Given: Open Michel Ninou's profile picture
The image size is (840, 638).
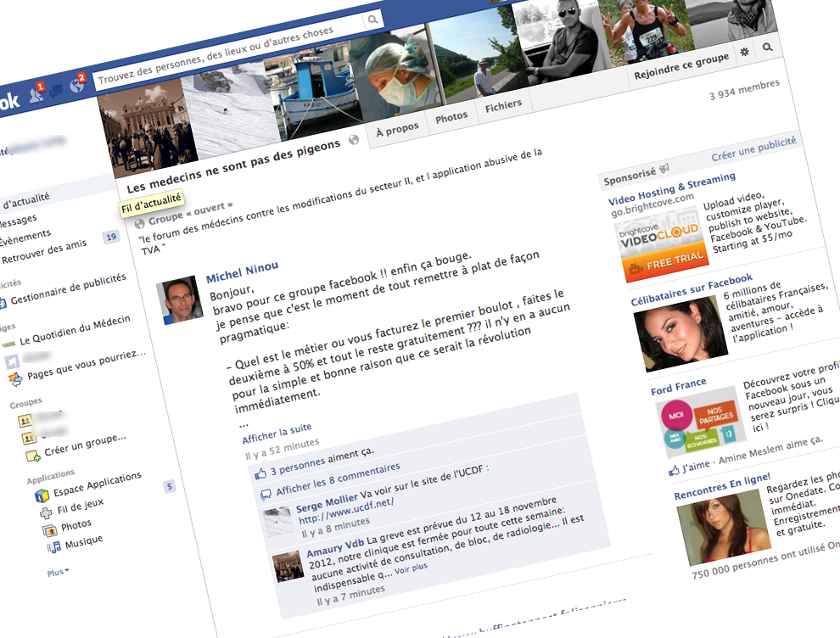Looking at the screenshot, I should (180, 300).
